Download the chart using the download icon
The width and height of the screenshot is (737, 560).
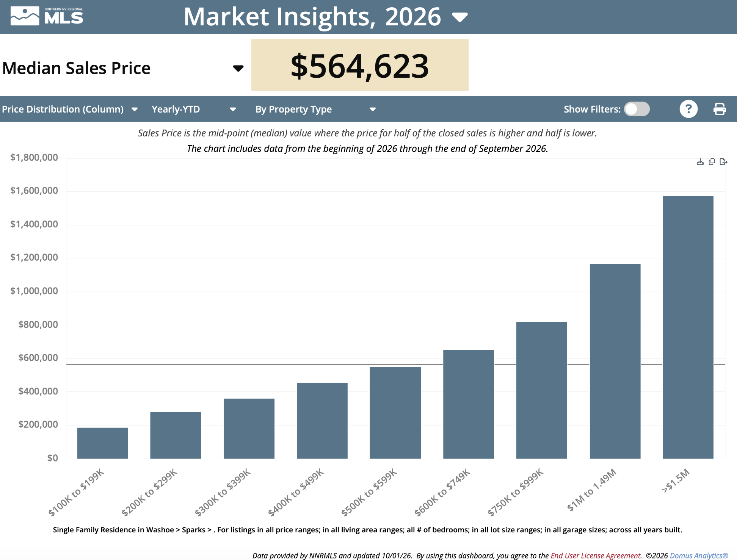(700, 162)
